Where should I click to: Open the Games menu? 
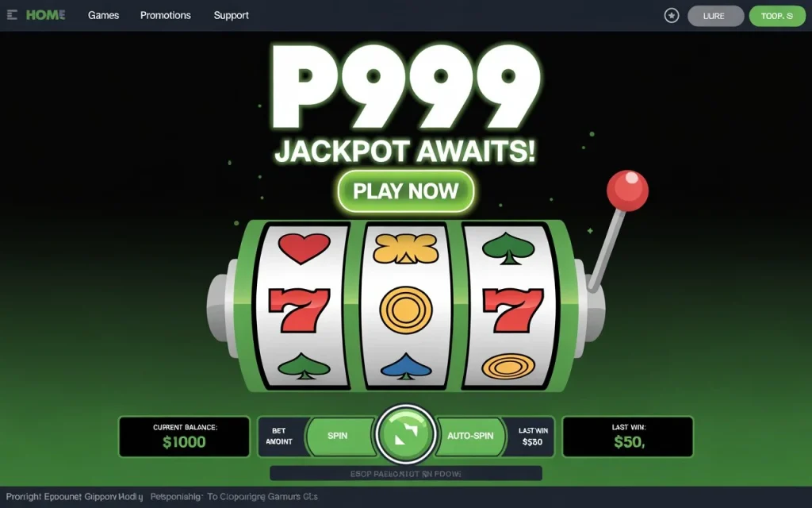coord(104,16)
